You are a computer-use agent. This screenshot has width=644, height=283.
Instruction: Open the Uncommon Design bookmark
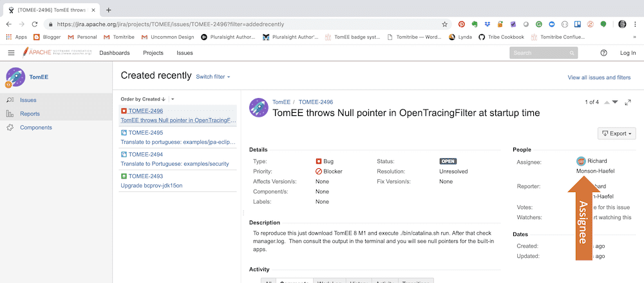(167, 37)
